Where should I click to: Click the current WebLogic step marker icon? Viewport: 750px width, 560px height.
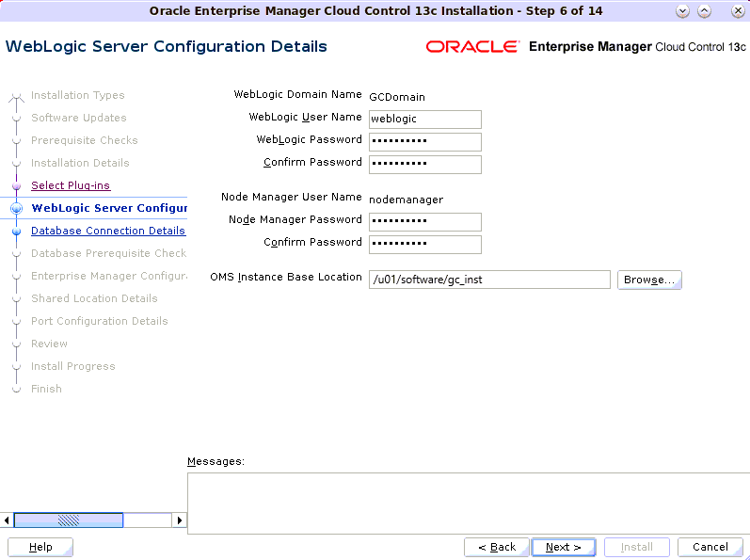click(16, 209)
